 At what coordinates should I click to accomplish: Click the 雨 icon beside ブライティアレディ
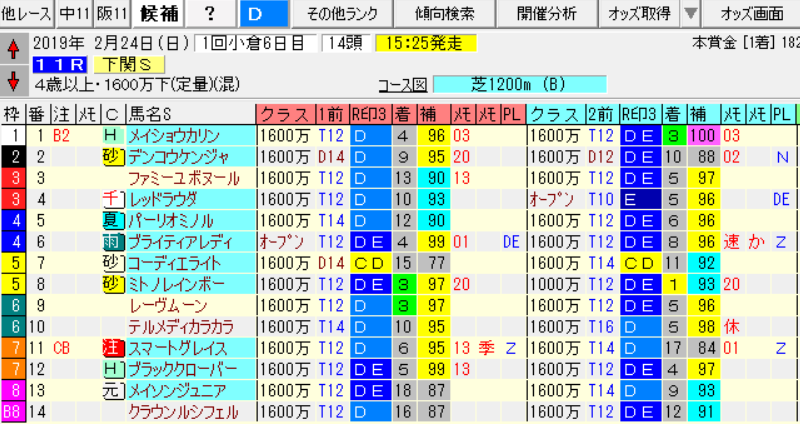113,241
